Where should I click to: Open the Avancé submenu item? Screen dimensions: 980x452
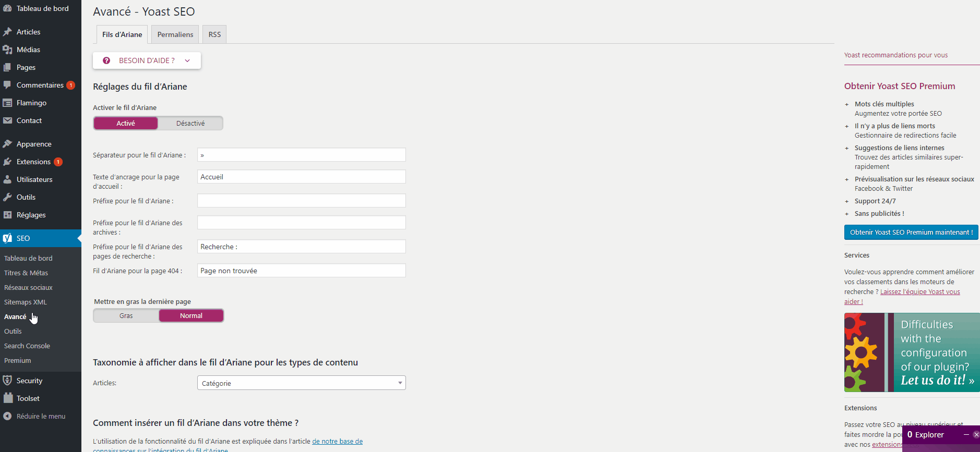click(x=15, y=316)
